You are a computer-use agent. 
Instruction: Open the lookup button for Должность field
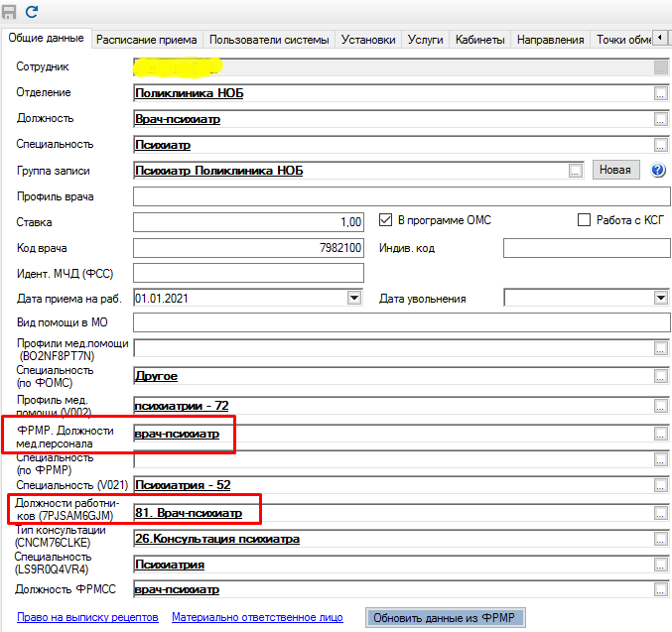click(x=660, y=119)
